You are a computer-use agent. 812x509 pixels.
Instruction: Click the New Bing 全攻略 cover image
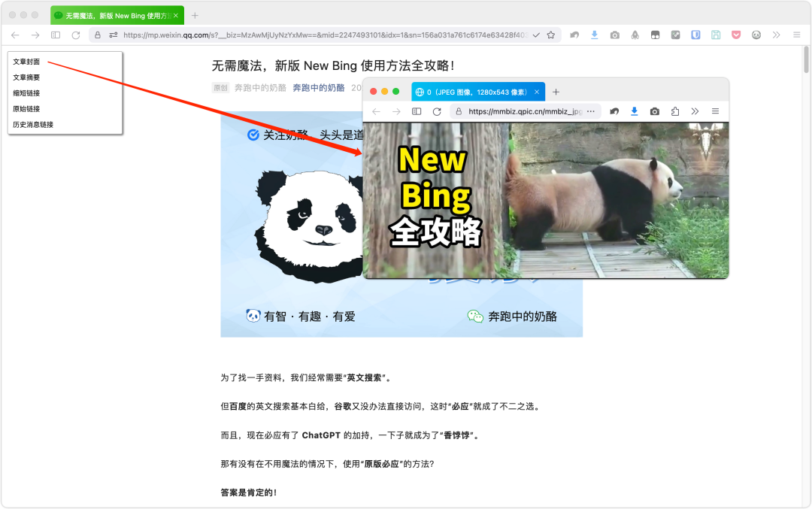pos(546,201)
